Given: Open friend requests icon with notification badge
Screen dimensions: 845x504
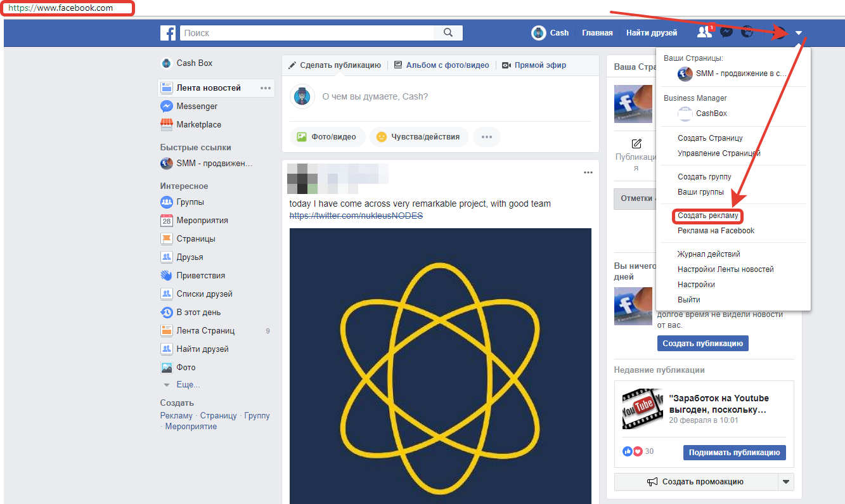Looking at the screenshot, I should [704, 32].
